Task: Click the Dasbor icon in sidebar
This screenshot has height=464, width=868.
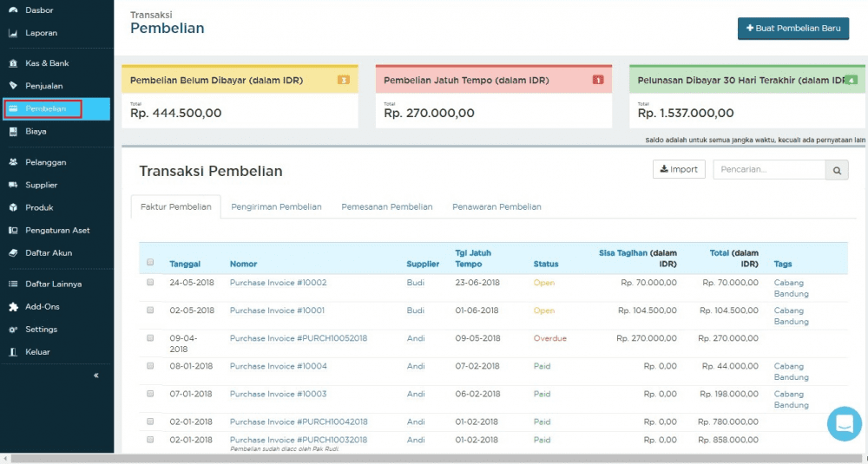Action: click(13, 10)
